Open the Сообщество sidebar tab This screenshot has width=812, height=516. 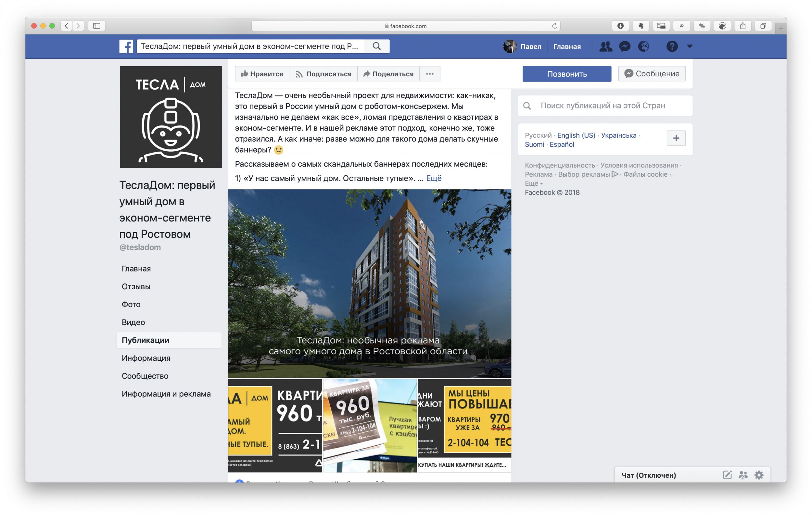click(145, 376)
